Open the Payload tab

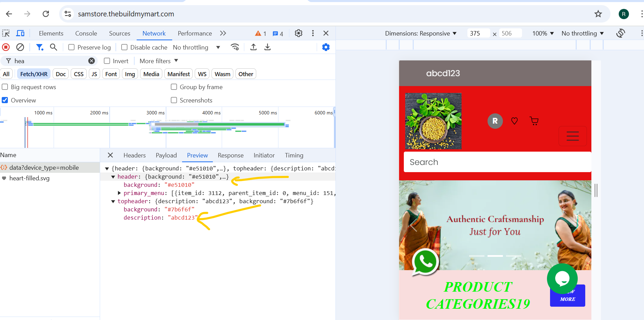coord(166,155)
